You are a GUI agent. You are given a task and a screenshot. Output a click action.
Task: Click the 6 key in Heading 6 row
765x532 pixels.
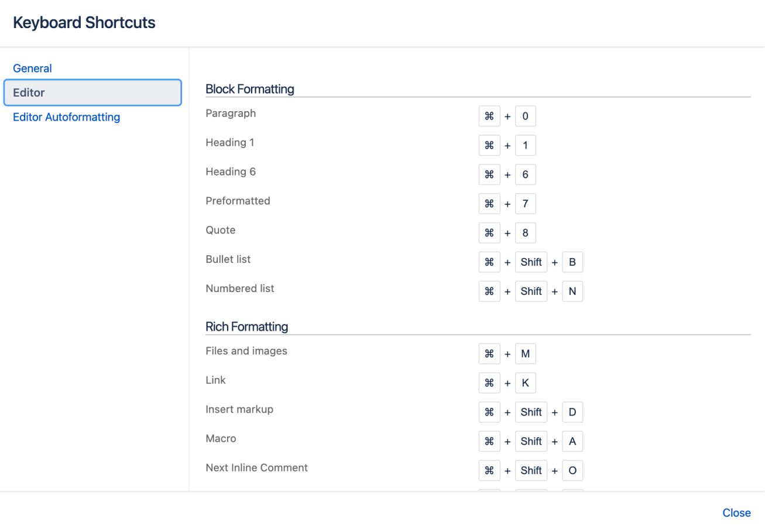526,174
